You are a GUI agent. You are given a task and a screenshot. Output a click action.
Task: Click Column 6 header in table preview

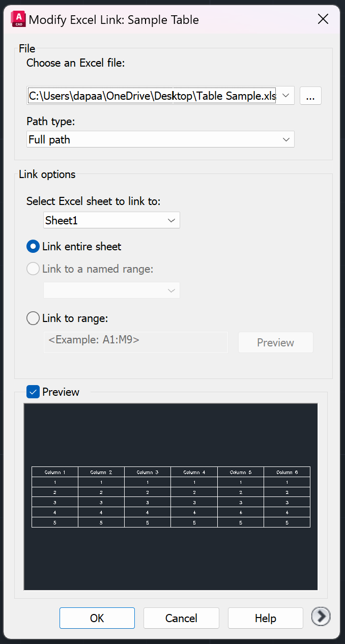(287, 472)
